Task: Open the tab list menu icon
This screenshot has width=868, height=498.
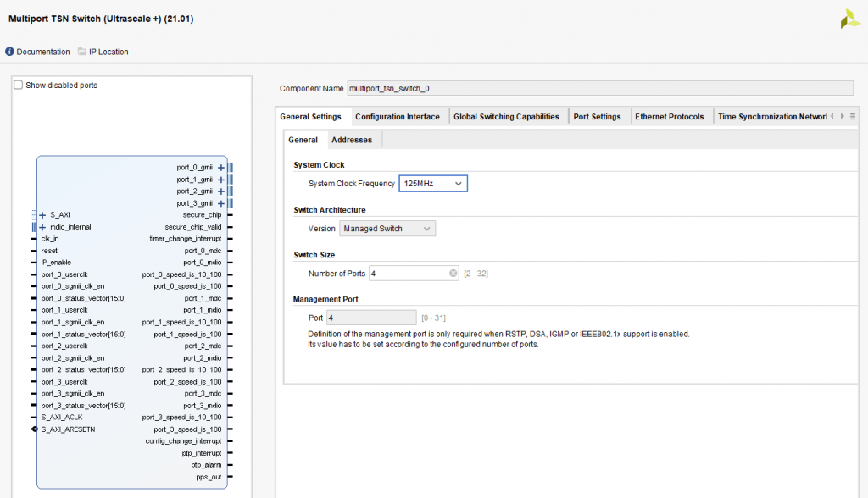Action: (853, 117)
